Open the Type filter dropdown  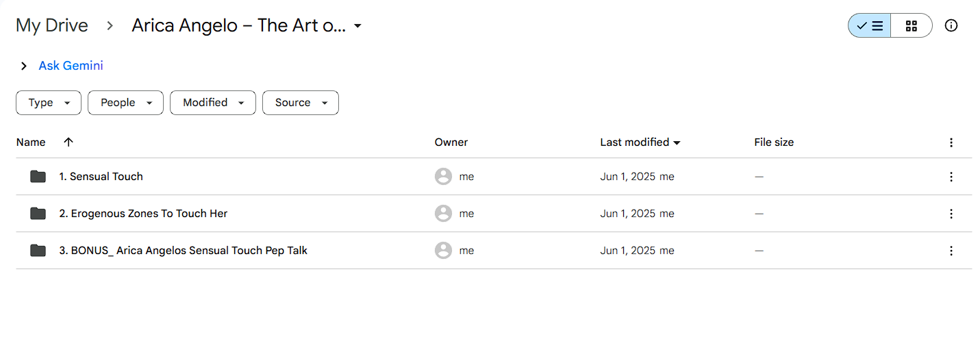point(49,103)
